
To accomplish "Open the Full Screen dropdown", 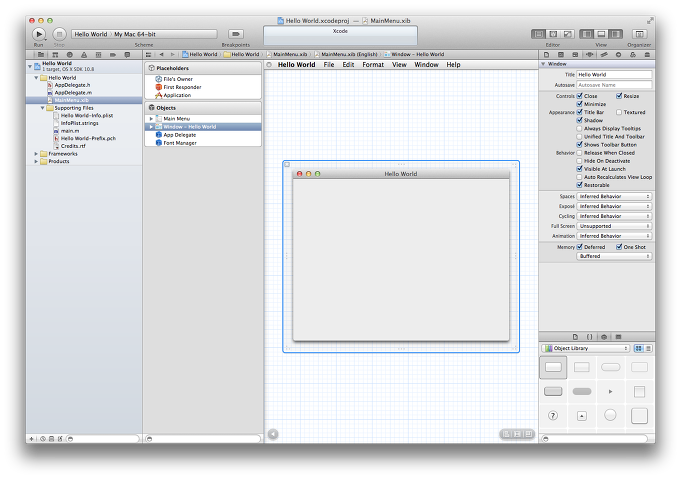I will (614, 226).
